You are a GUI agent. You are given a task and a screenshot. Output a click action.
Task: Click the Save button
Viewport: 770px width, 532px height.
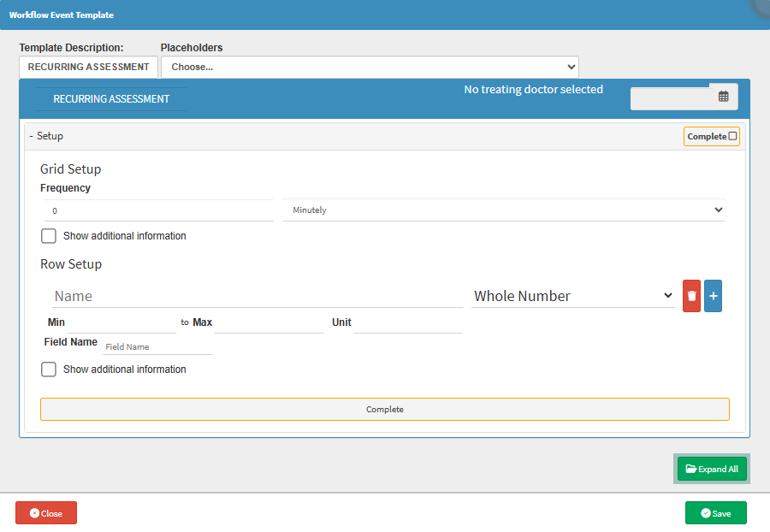tap(715, 513)
